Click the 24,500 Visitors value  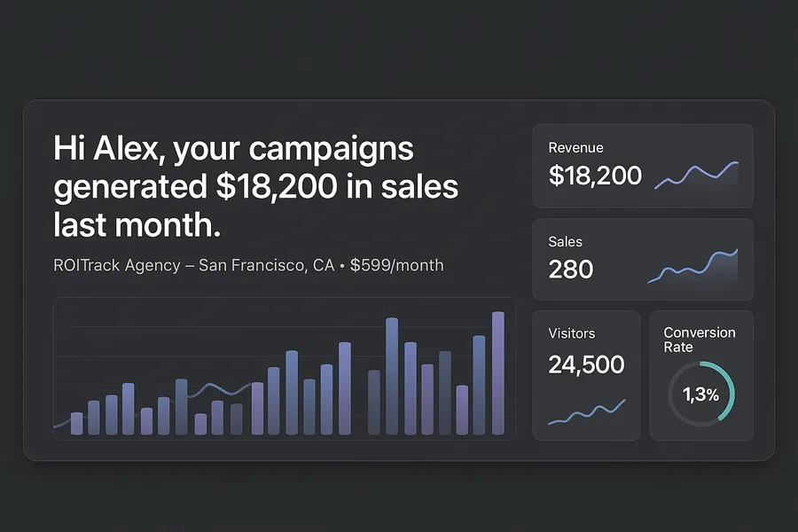click(586, 364)
